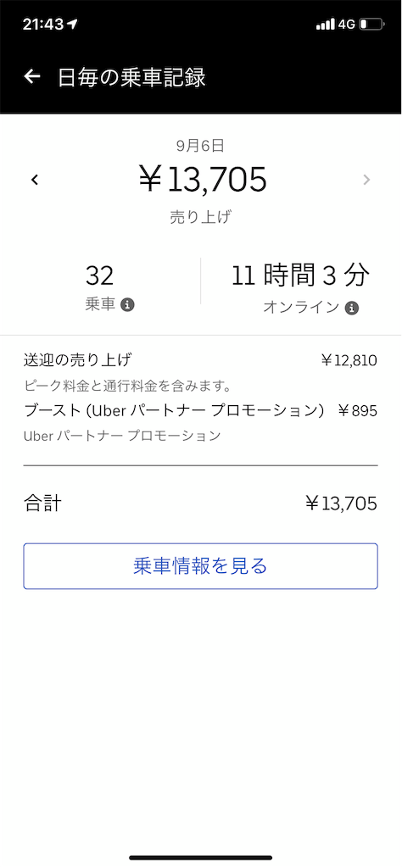Screen dimensions: 402x868
Task: Tap the battery icon in status bar
Action: pyautogui.click(x=371, y=25)
